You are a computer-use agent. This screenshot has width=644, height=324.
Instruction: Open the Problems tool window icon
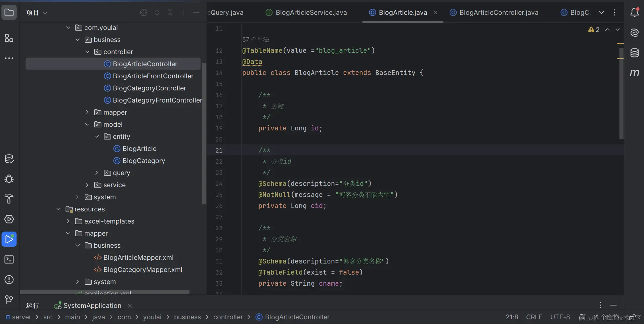pyautogui.click(x=9, y=280)
